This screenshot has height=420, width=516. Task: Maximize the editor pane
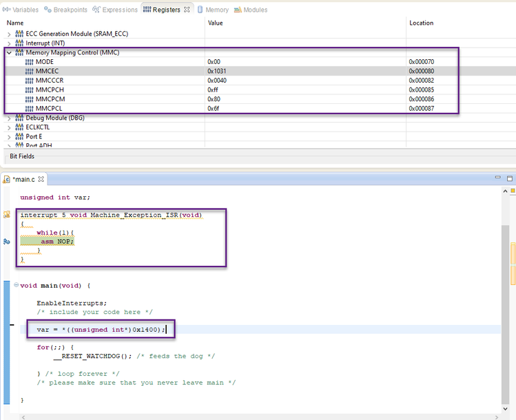510,178
